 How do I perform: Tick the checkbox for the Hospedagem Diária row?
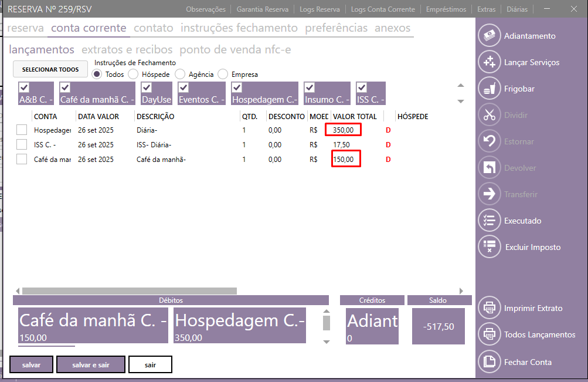[x=22, y=130]
